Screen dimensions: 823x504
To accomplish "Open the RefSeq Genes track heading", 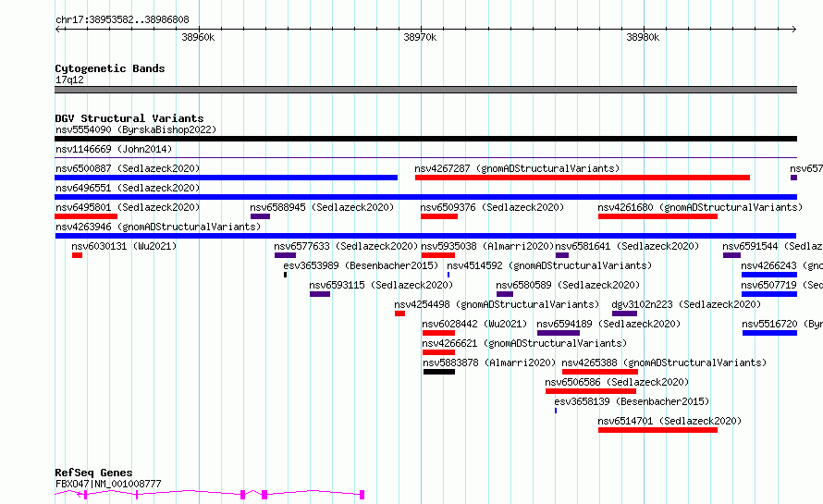I will (x=93, y=473).
